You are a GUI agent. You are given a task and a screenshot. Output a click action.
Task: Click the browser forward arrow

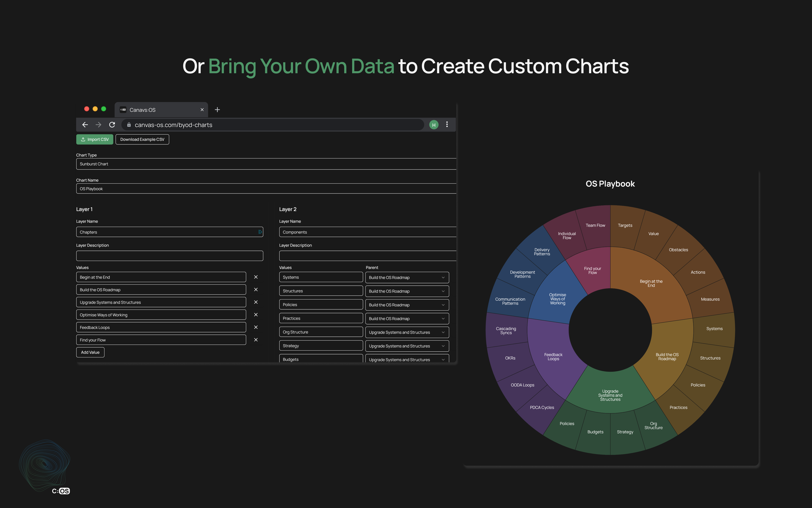tap(98, 125)
